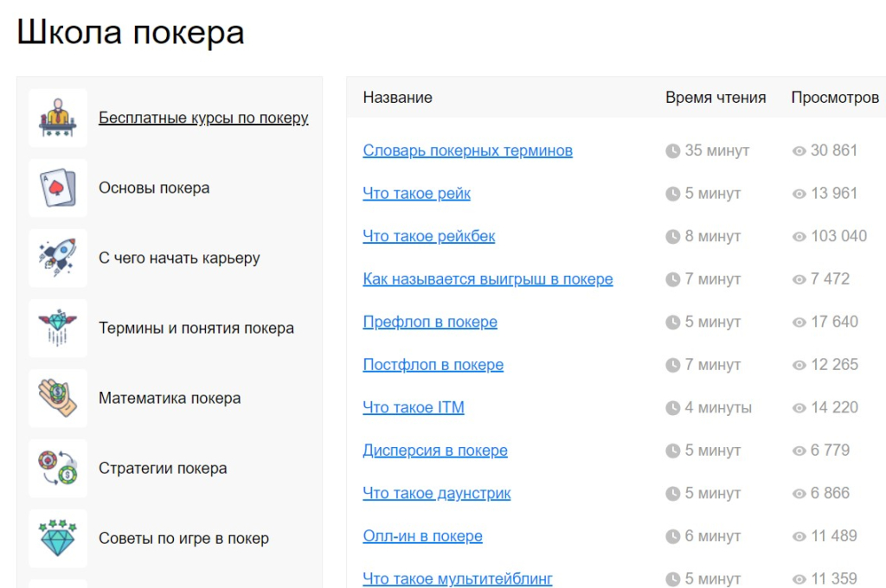This screenshot has height=588, width=886.
Task: Click the clock icon beside 4 минуты
Action: [672, 408]
